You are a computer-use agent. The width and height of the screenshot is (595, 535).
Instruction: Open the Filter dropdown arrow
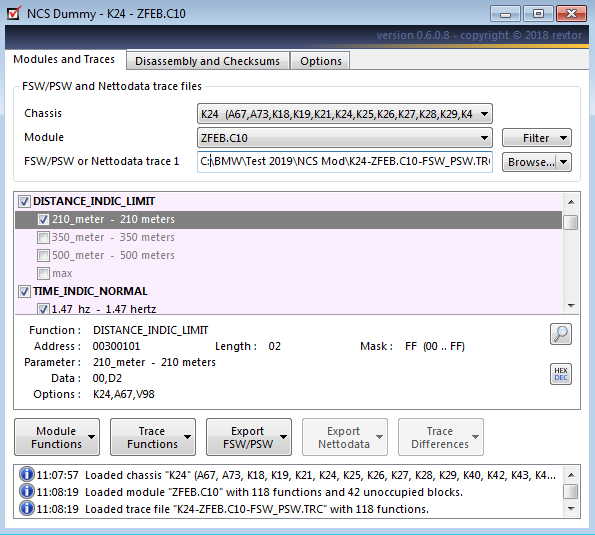tap(564, 138)
